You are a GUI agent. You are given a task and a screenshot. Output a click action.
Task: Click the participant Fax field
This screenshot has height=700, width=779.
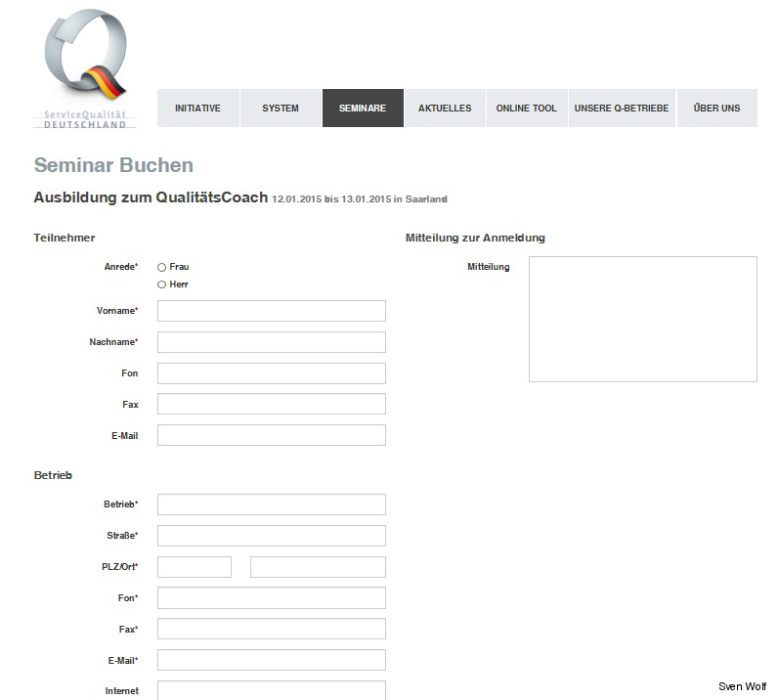tap(271, 404)
